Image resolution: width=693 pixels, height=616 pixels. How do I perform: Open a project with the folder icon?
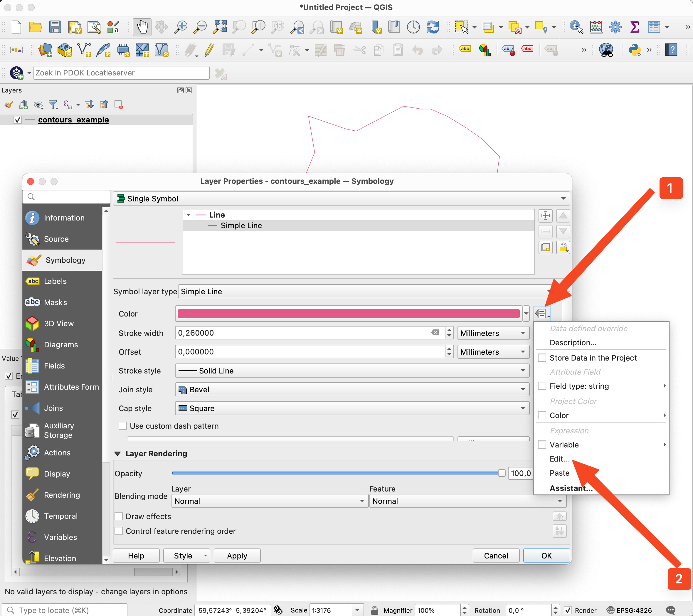tap(35, 27)
